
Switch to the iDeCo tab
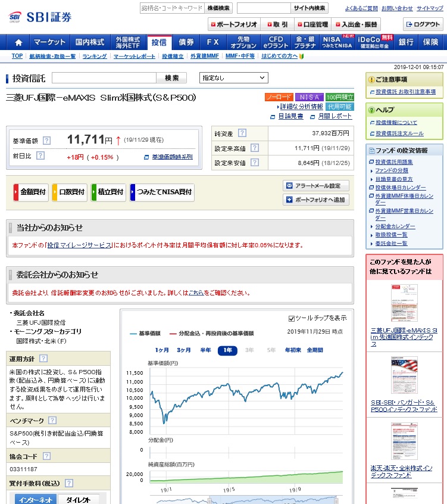375,42
